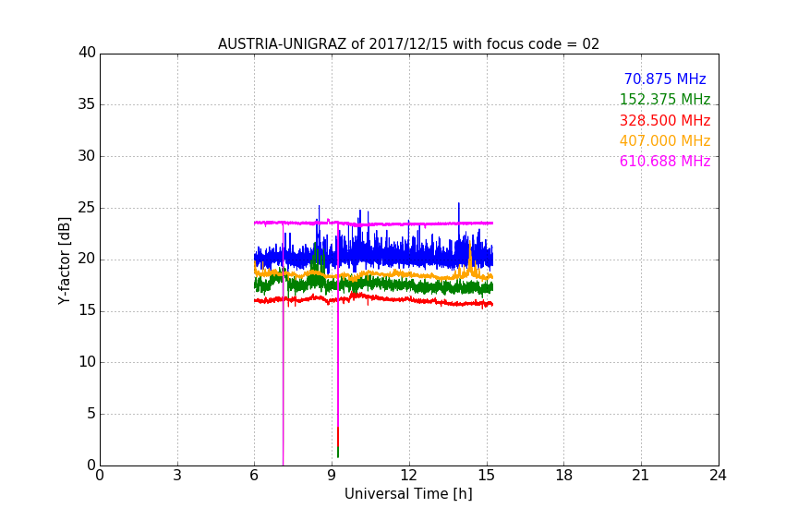Select the 70.875 MHz legend label
This screenshot has height=532, width=798.
coord(665,79)
